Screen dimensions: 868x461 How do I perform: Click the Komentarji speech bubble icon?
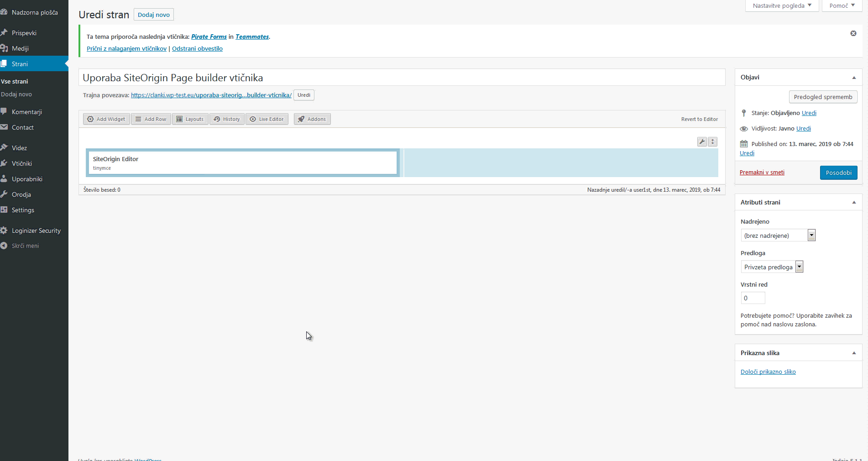point(4,112)
